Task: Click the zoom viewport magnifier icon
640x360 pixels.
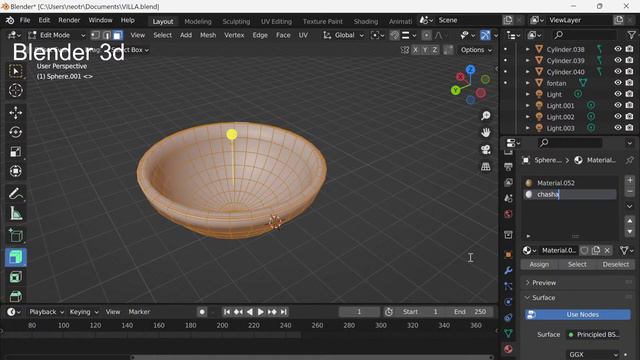Action: tap(485, 116)
